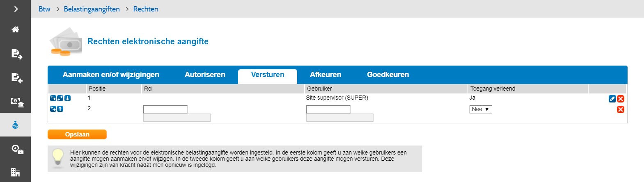Click the Rol input field in row 2
This screenshot has width=644, height=182.
165,109
